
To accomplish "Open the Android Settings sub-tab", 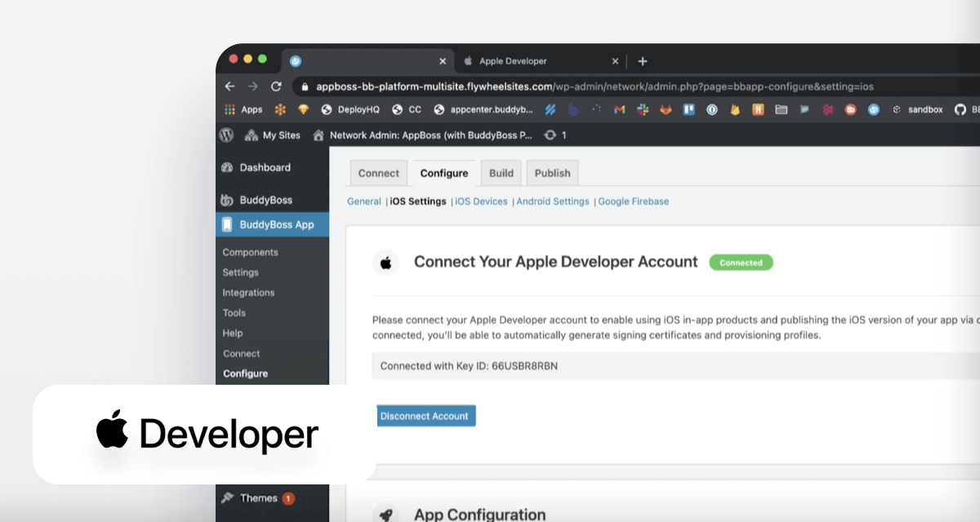I will (x=553, y=202).
